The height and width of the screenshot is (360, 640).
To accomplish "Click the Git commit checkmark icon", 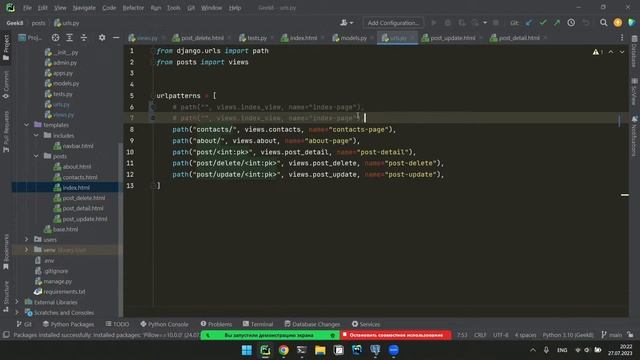I will [x=543, y=23].
